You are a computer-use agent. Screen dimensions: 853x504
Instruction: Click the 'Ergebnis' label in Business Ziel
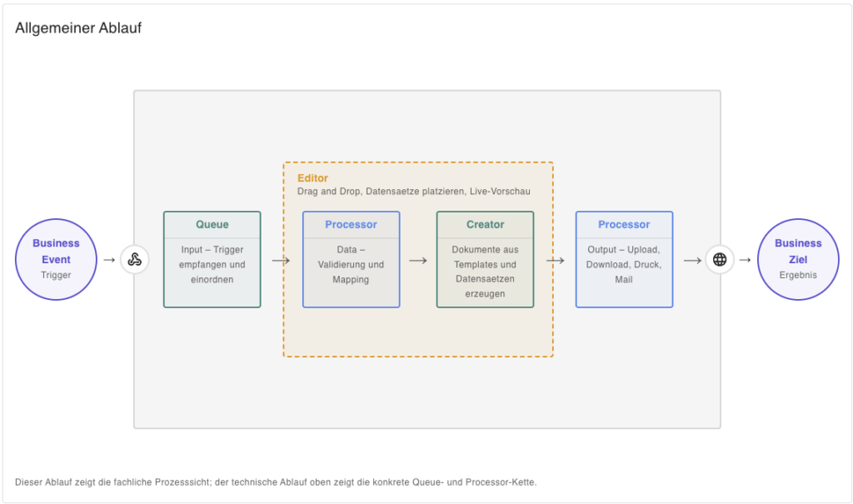click(x=798, y=276)
